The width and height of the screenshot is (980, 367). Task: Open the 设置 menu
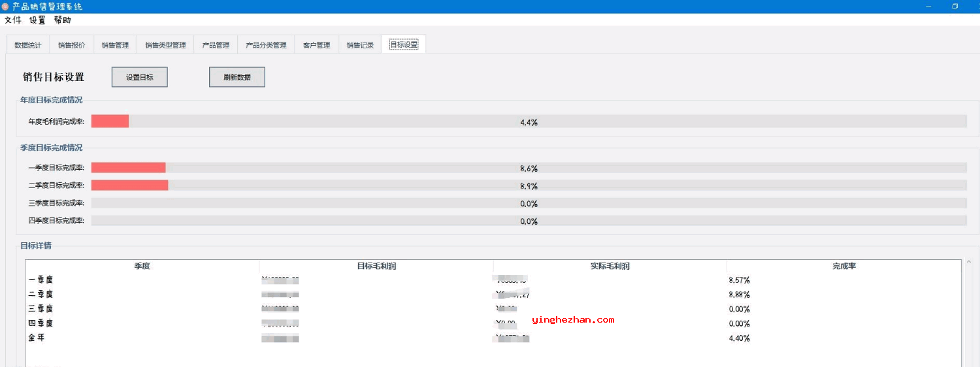[x=38, y=20]
